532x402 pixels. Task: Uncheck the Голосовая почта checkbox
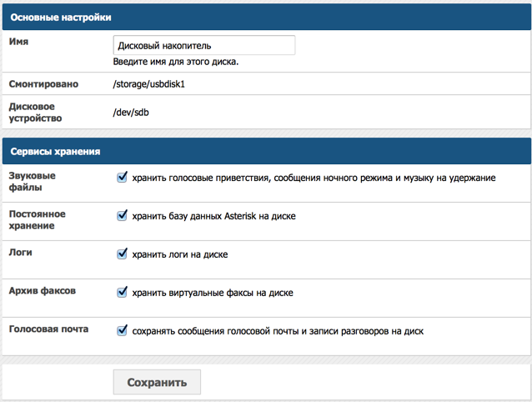(122, 330)
